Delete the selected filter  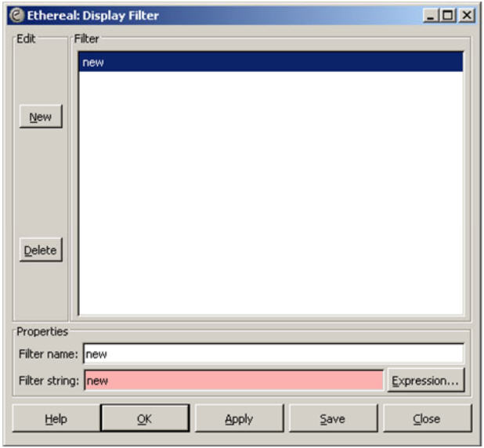click(x=41, y=250)
